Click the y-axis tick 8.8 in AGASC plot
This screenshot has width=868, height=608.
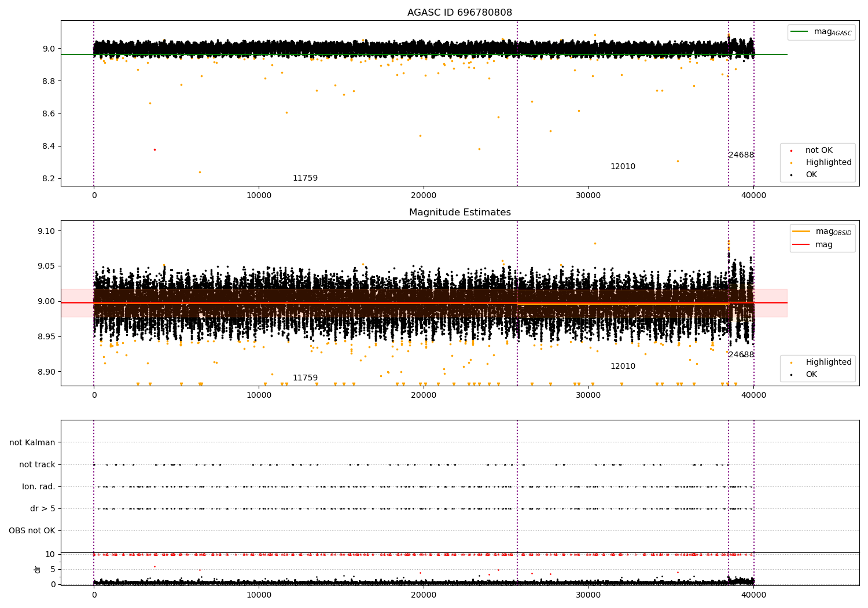pos(50,82)
